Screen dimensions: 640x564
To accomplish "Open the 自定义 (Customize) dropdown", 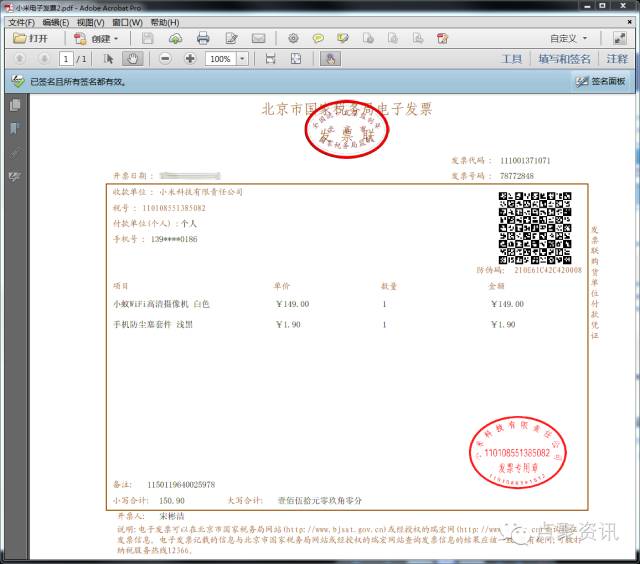I will 568,38.
